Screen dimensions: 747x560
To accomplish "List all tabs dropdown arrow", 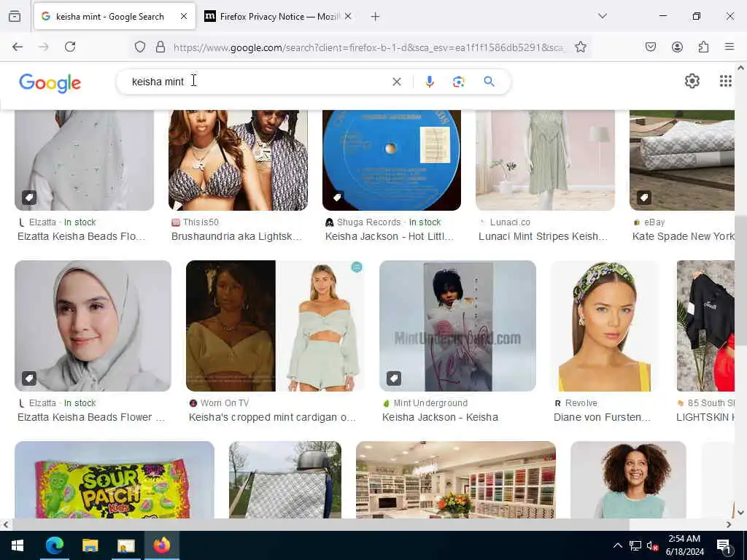I will pos(603,16).
